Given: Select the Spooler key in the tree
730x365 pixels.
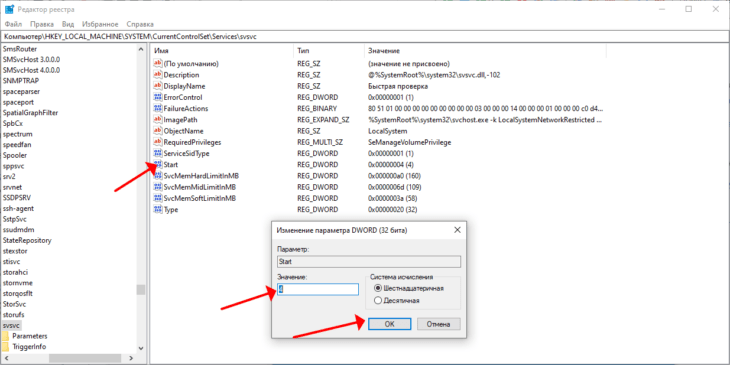Looking at the screenshot, I should pos(15,155).
